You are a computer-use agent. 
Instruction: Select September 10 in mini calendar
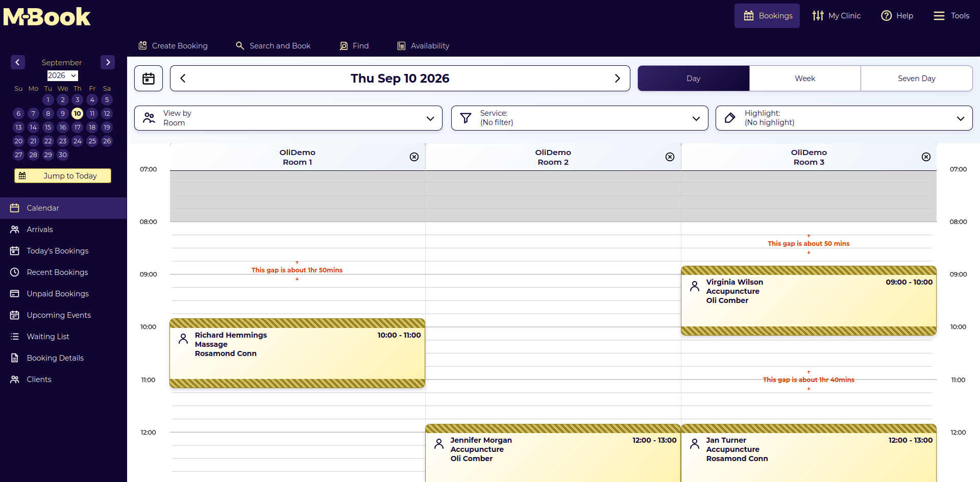pyautogui.click(x=78, y=114)
